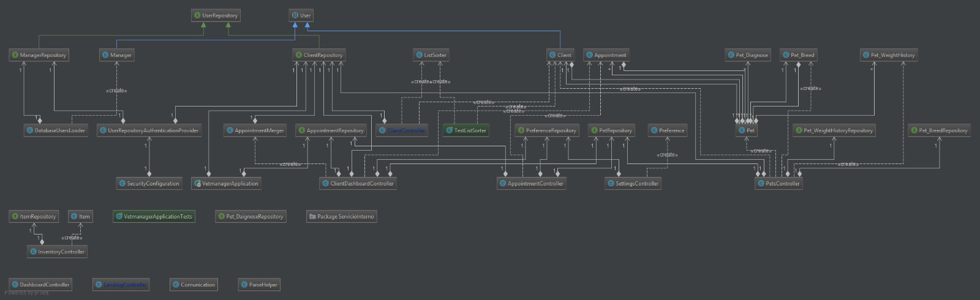Screen dimensions: 980x300
Task: Click the abstract class icon on User node
Action: tap(295, 15)
